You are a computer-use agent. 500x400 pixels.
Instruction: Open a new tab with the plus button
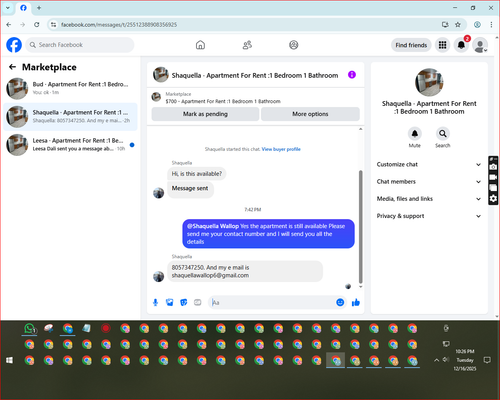tap(39, 8)
